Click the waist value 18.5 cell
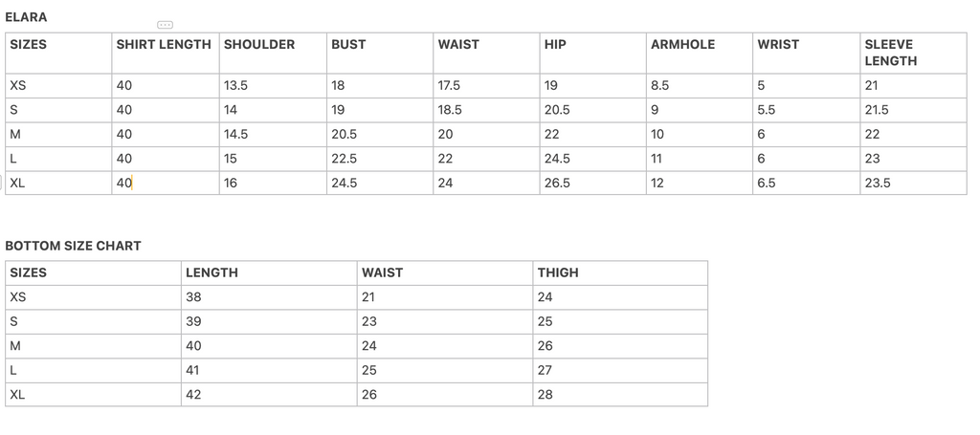The width and height of the screenshot is (980, 435). point(486,110)
